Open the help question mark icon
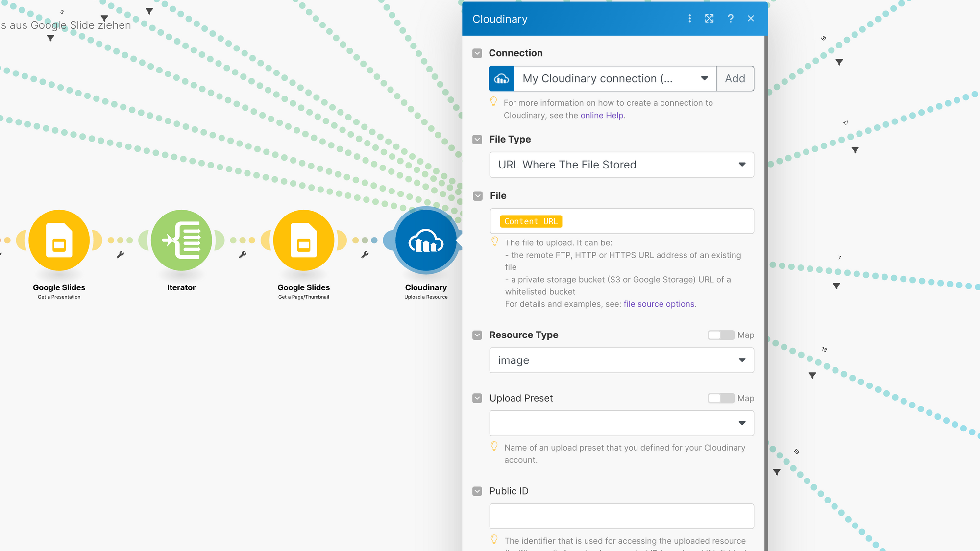This screenshot has height=551, width=980. tap(731, 19)
